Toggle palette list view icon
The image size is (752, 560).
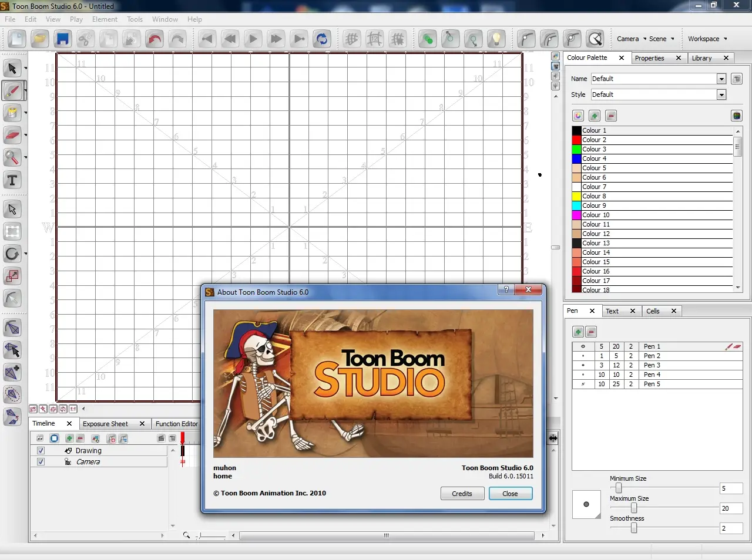pos(737,116)
